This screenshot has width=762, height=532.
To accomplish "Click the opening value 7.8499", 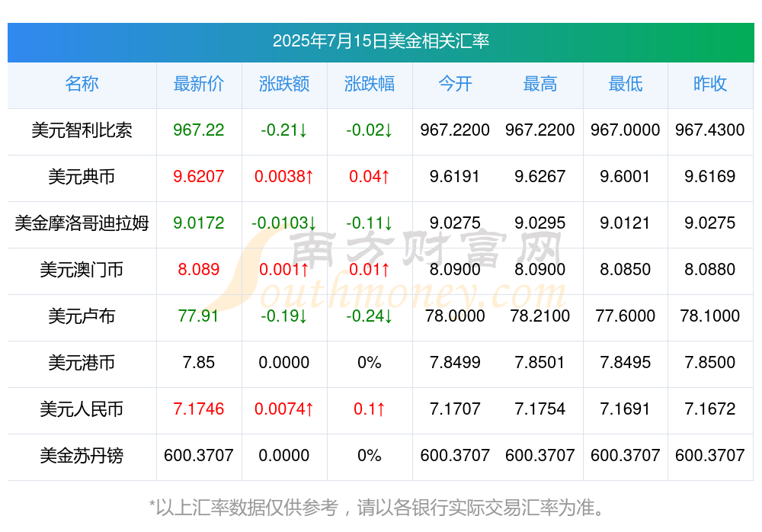I will (x=455, y=362).
